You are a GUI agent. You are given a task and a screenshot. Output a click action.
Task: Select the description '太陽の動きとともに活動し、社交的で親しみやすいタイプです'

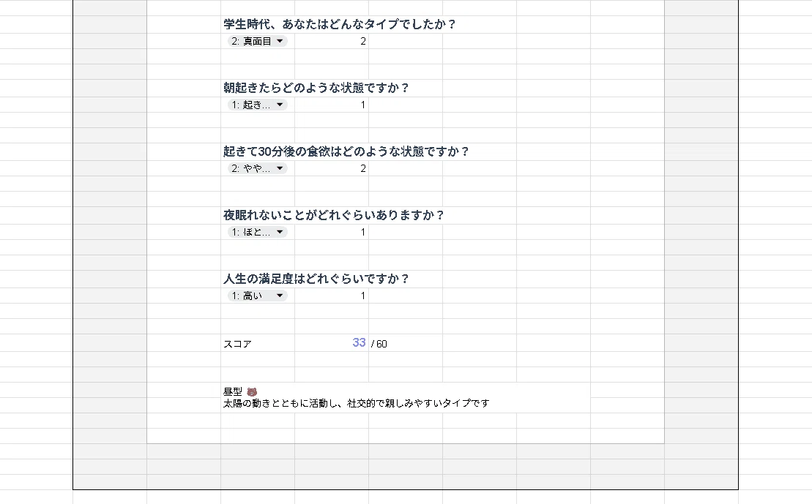click(357, 403)
